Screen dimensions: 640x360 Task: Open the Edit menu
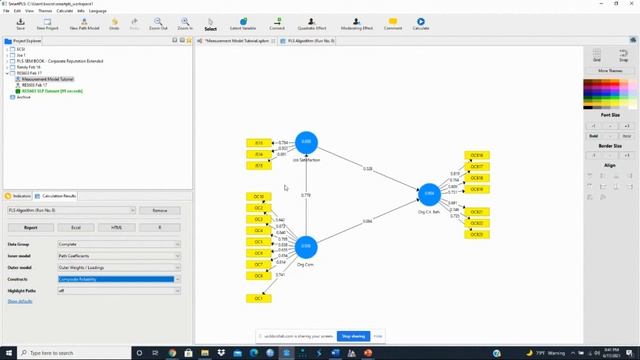(x=17, y=11)
